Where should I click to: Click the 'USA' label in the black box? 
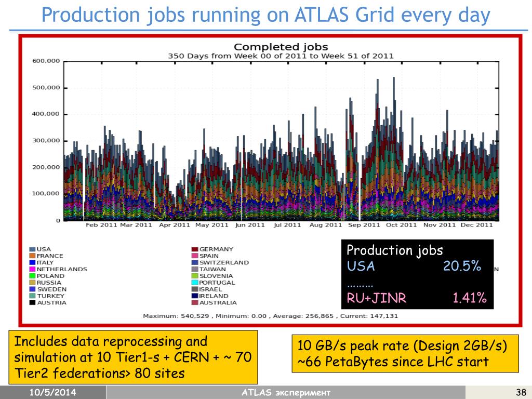pyautogui.click(x=361, y=266)
